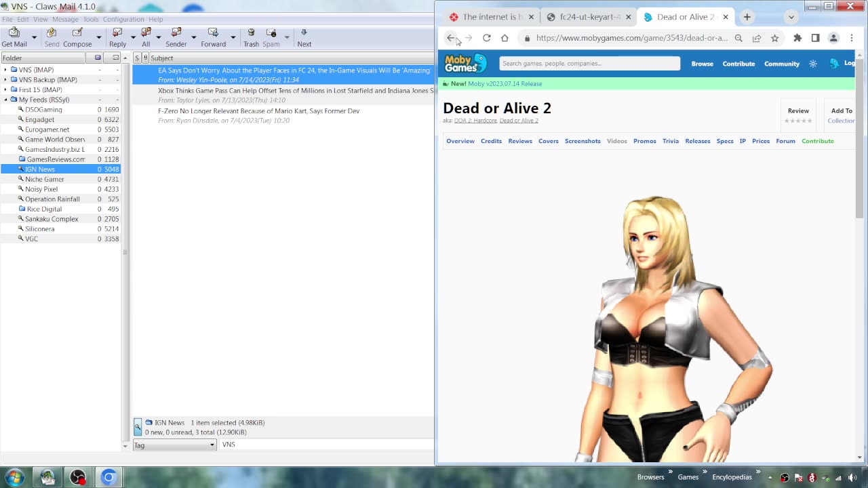Open the browser tab search dropdown

click(x=791, y=17)
